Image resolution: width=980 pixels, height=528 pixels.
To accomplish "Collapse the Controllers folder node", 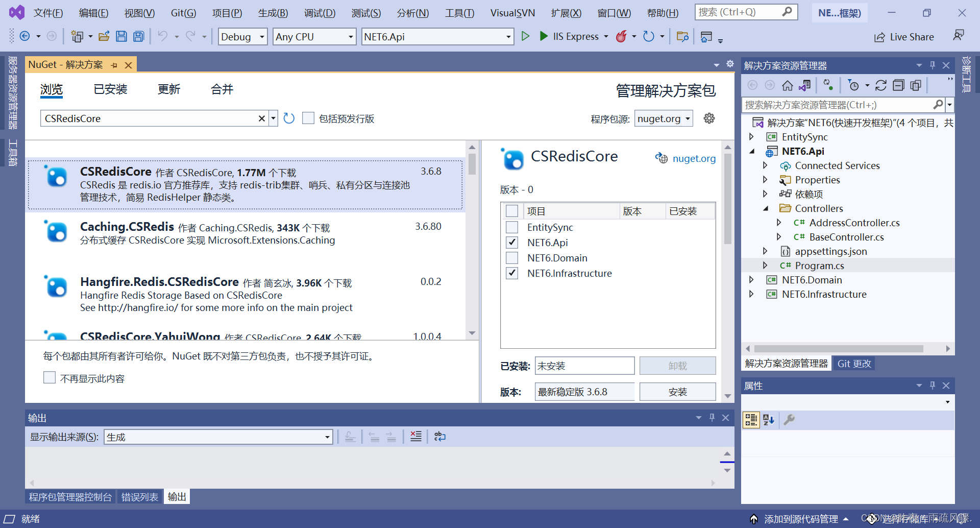I will pos(765,208).
